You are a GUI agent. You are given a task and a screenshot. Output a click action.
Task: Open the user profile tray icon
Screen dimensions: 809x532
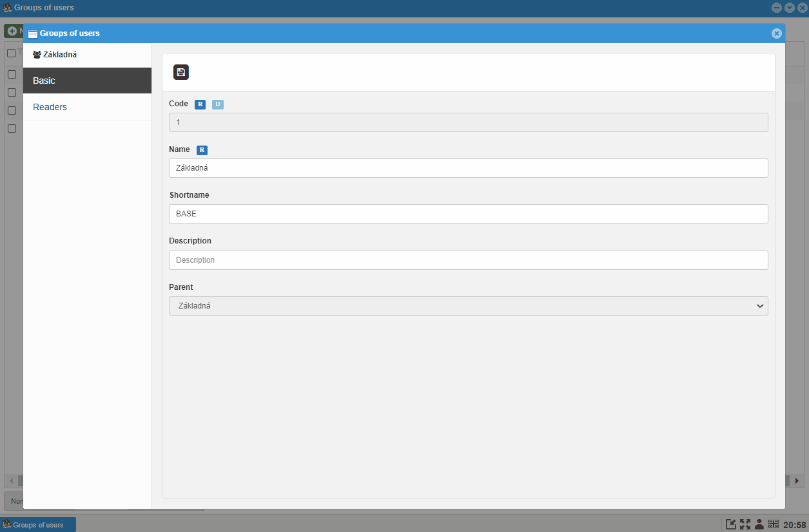[x=759, y=524]
